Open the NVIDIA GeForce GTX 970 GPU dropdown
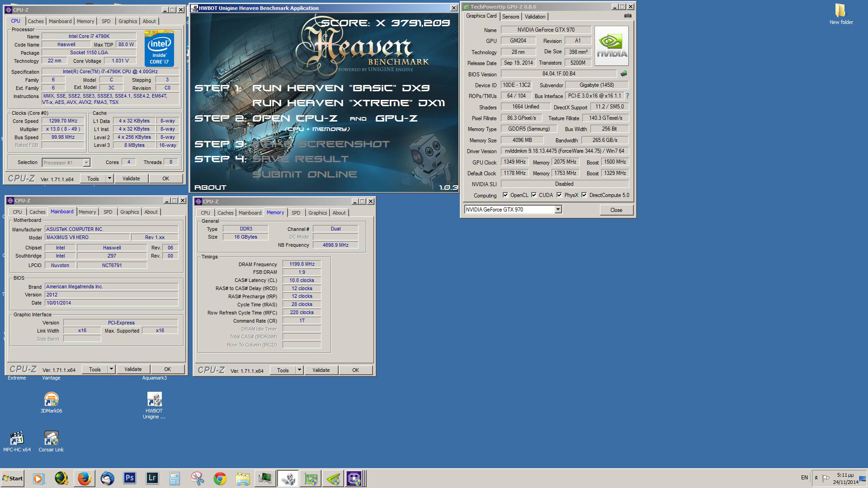The image size is (868, 488). click(558, 209)
